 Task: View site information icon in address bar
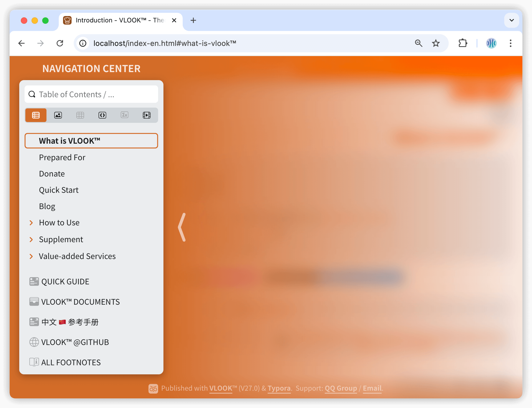pyautogui.click(x=83, y=43)
